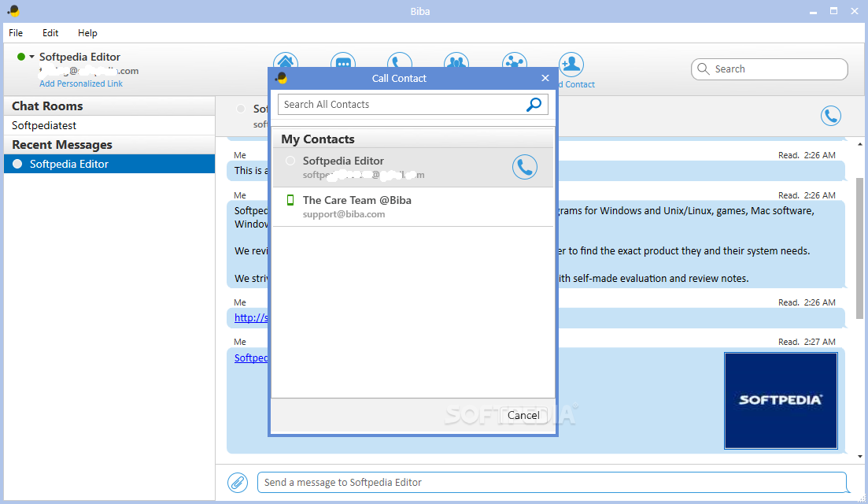
Task: Click the magnifier in Search All Contacts
Action: [534, 104]
